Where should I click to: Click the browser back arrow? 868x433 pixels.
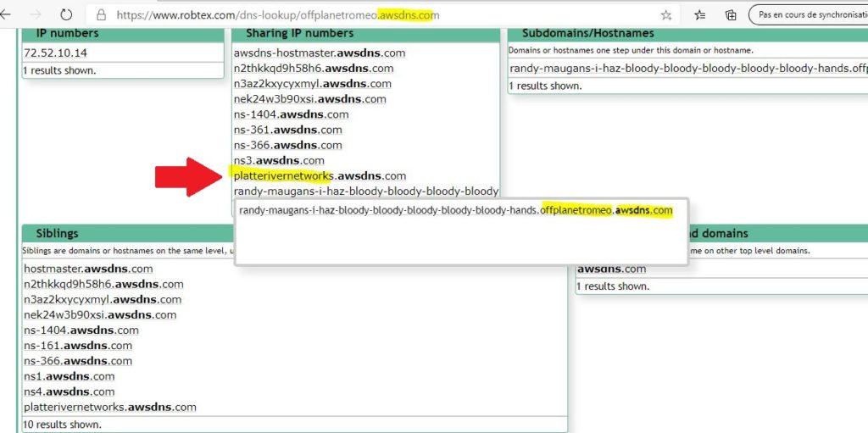point(7,14)
